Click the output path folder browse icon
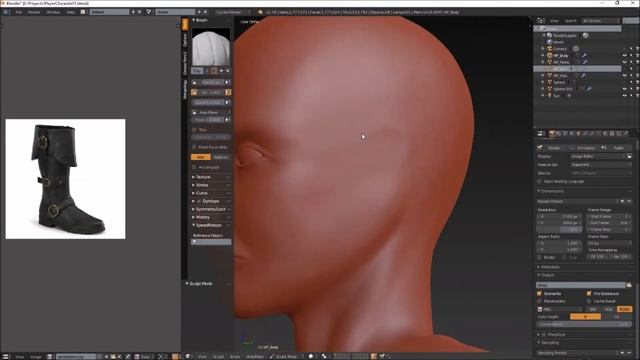 click(x=629, y=285)
